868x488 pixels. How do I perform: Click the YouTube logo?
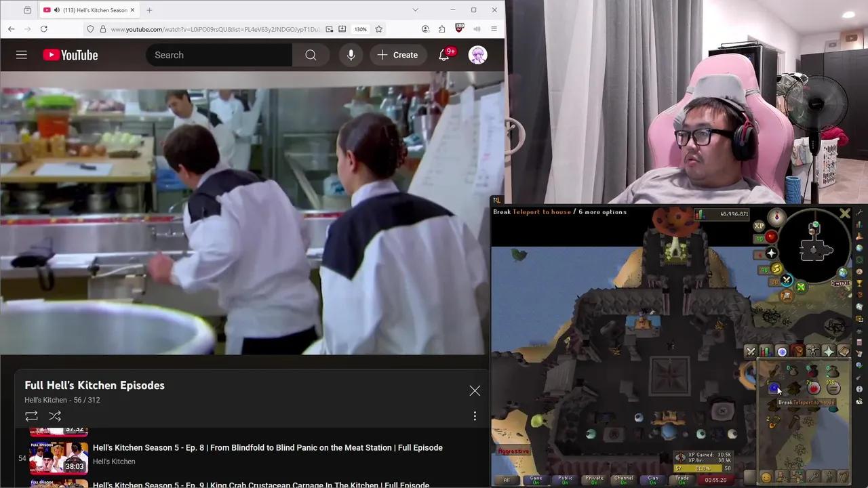[71, 55]
